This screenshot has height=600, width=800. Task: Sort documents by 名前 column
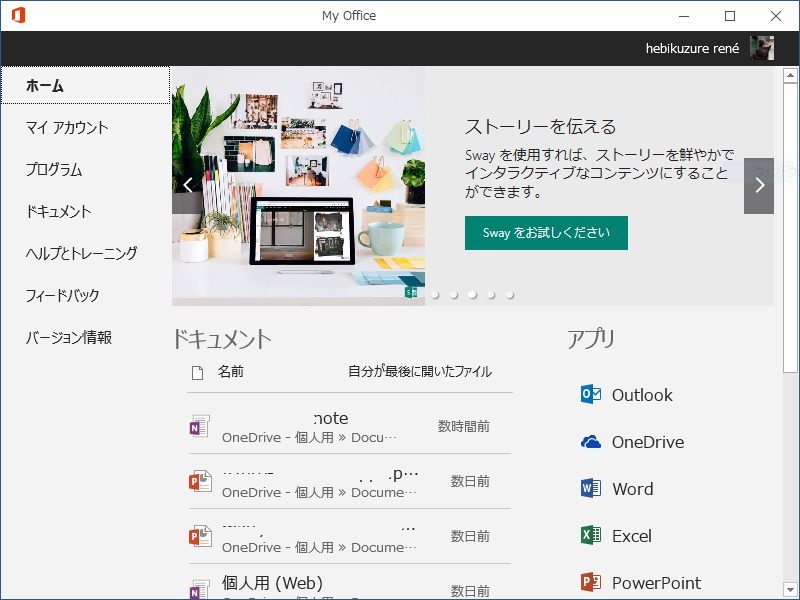[231, 371]
